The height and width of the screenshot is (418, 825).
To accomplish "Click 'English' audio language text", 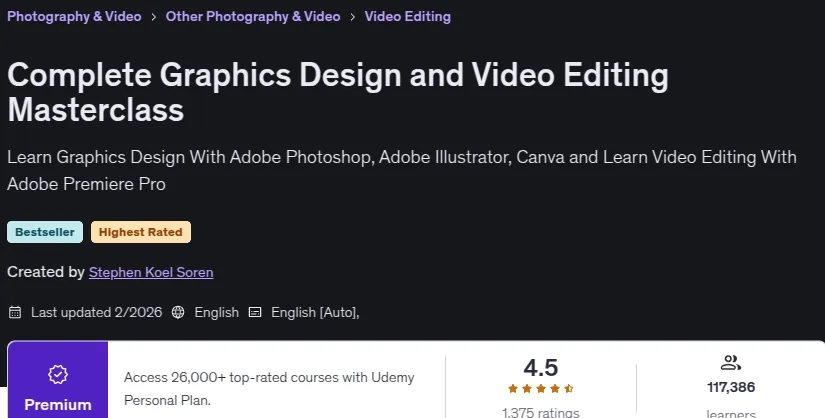I will (x=217, y=312).
